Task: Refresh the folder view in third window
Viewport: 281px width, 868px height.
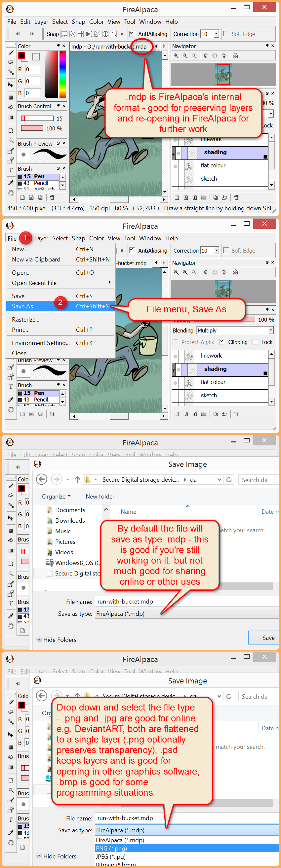Action: click(229, 479)
